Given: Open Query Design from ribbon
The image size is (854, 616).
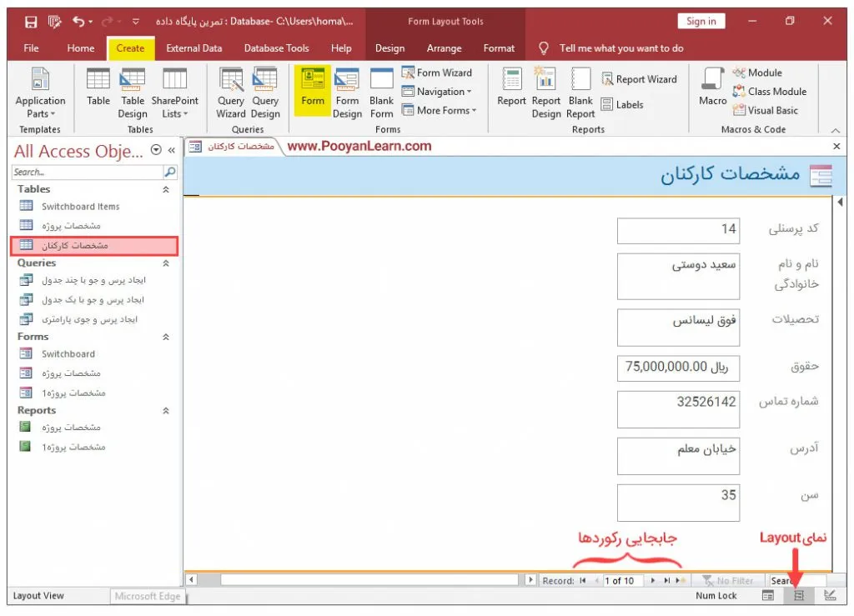Looking at the screenshot, I should (x=265, y=93).
